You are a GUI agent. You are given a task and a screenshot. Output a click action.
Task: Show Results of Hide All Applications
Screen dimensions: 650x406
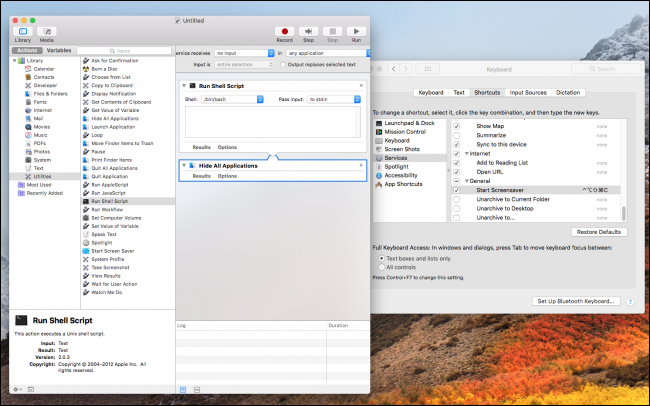201,176
